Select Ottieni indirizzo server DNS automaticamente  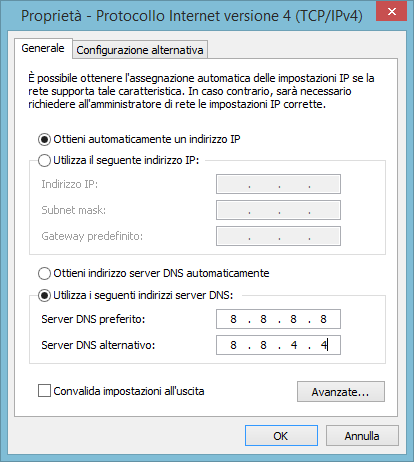point(44,273)
